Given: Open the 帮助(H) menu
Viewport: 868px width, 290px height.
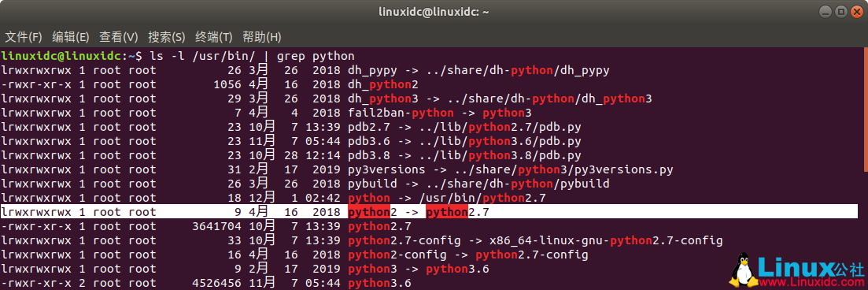Looking at the screenshot, I should click(262, 37).
